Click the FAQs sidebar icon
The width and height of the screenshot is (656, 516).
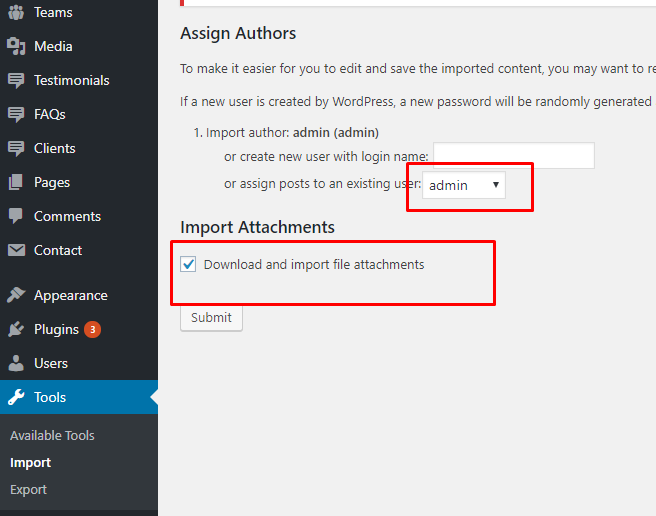(16, 114)
